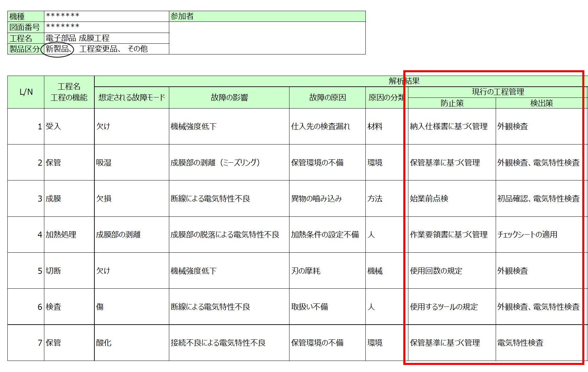
Task: Click row 4 加熱処理 cell
Action: (x=69, y=235)
